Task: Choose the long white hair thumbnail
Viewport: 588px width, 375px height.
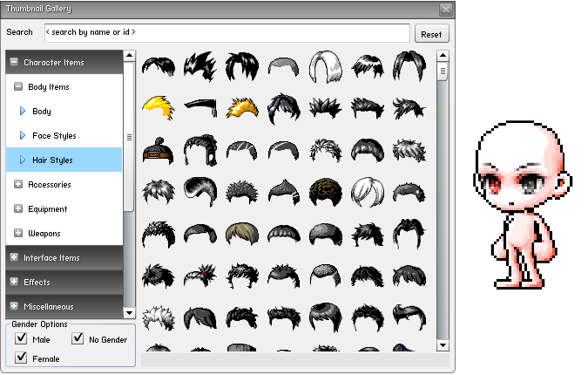Action: coord(326,67)
